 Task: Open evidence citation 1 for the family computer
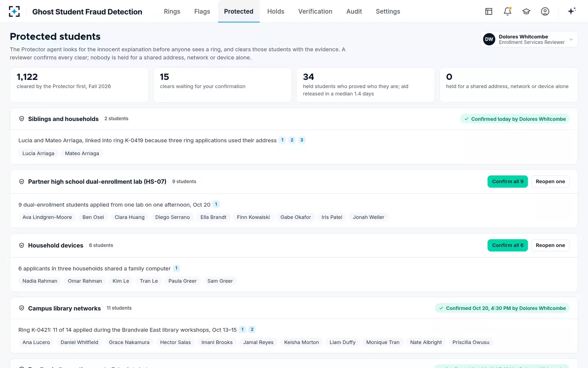[176, 268]
